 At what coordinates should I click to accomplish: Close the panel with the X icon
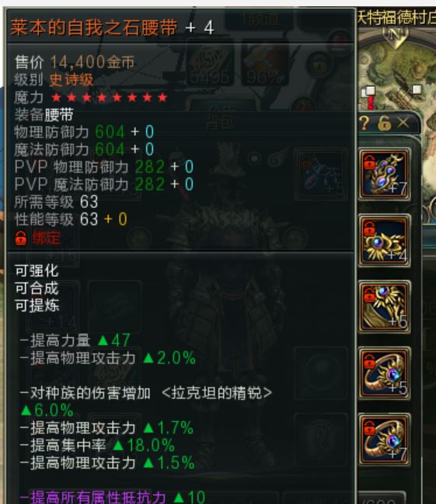click(403, 123)
